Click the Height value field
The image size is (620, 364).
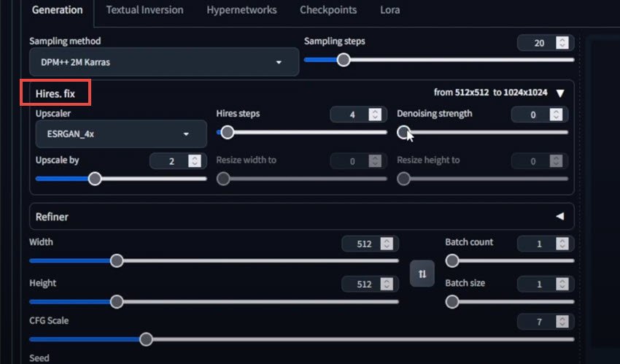(x=370, y=284)
